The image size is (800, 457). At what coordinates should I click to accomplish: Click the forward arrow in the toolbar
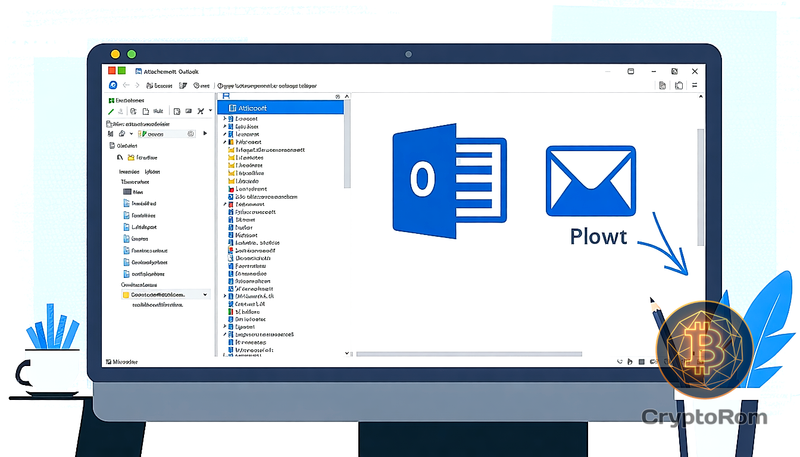[137, 85]
